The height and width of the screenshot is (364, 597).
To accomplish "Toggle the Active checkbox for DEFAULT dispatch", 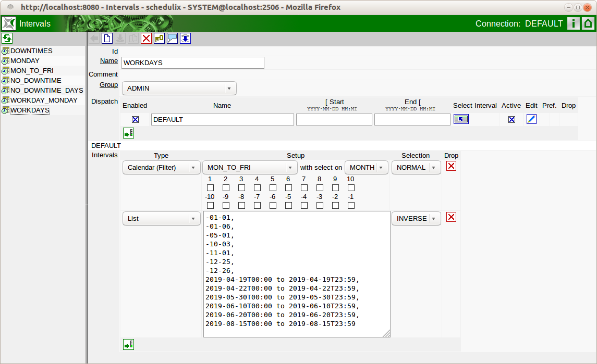I will click(511, 119).
